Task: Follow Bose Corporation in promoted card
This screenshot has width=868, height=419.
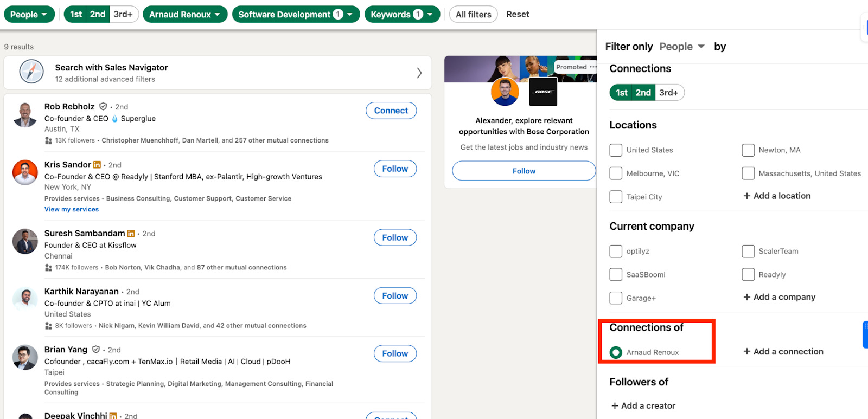Action: click(524, 171)
